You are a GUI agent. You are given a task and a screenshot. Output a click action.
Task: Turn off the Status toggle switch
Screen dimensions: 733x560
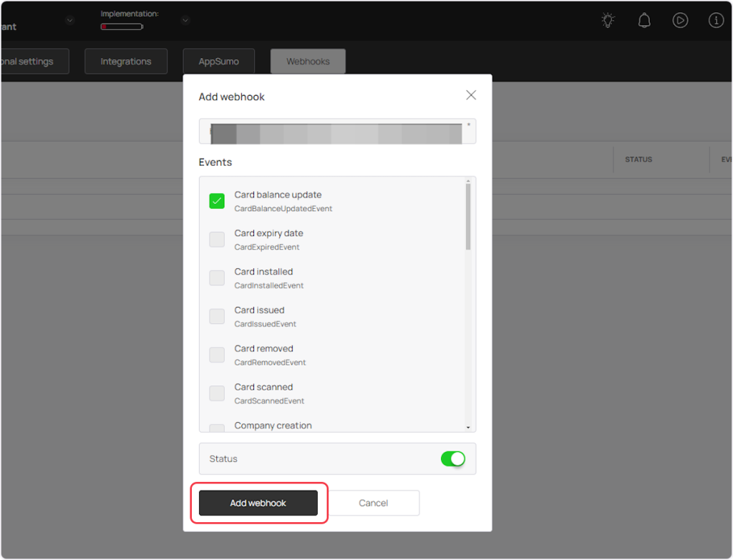point(452,458)
